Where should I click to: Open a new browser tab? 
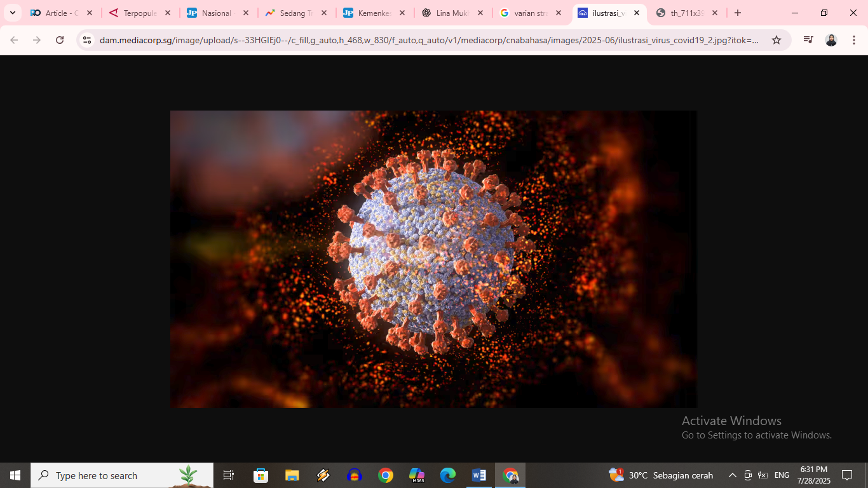[x=738, y=13]
